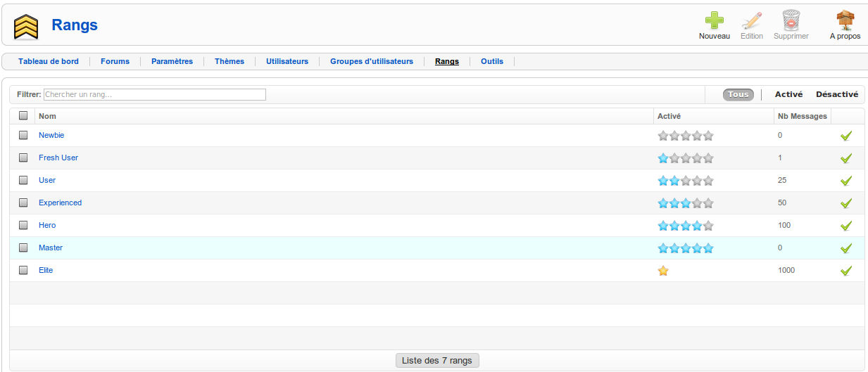
Task: Select the Experienced row checkbox
Action: tap(23, 203)
